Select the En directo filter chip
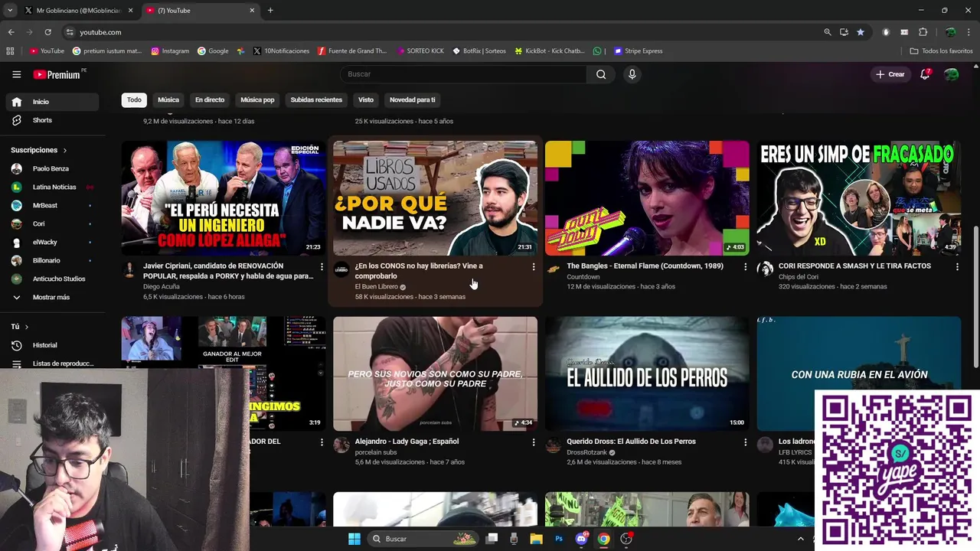Viewport: 980px width, 551px height. tap(210, 99)
